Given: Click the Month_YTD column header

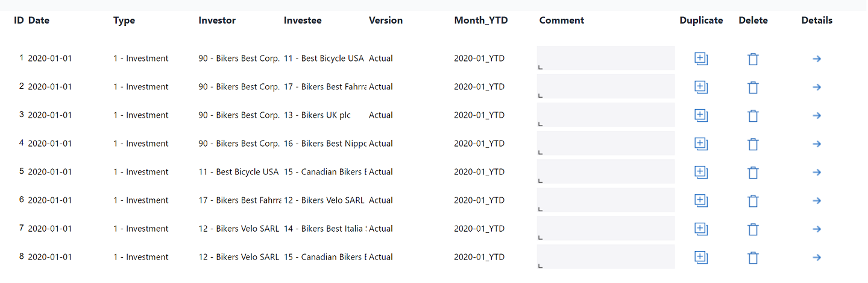Looking at the screenshot, I should coord(481,21).
